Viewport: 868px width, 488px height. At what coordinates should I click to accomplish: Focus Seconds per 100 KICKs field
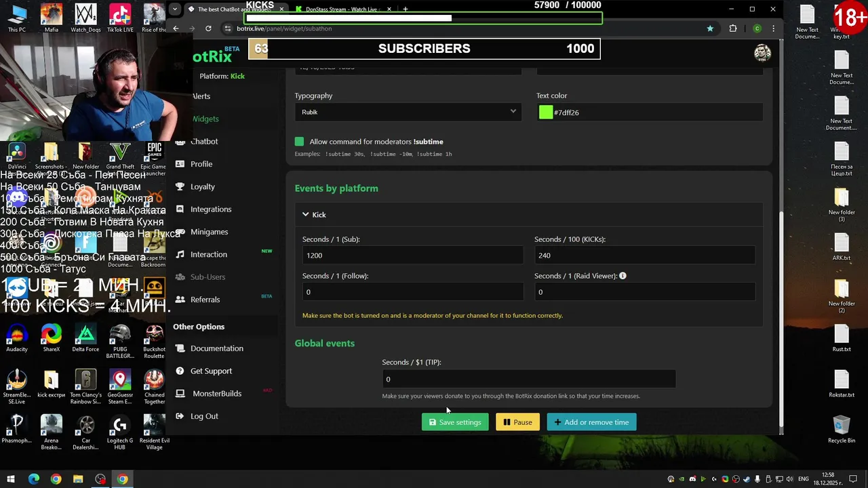click(x=644, y=256)
